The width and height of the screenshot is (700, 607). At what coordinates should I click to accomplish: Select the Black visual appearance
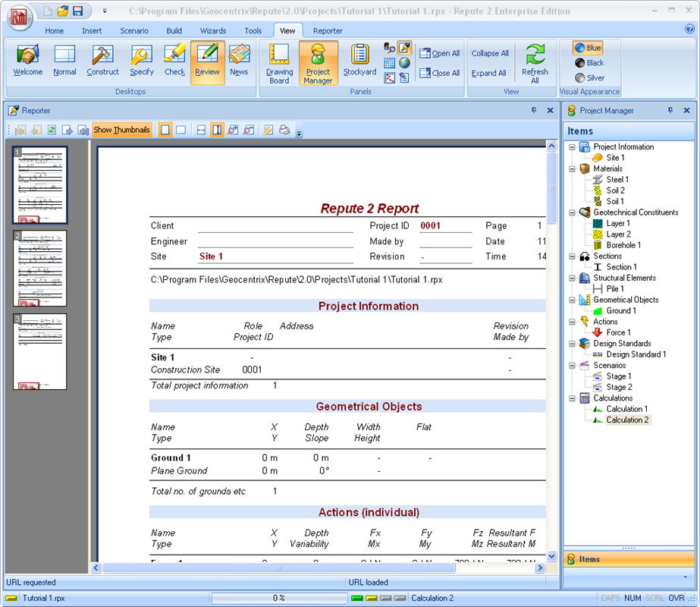tap(589, 63)
